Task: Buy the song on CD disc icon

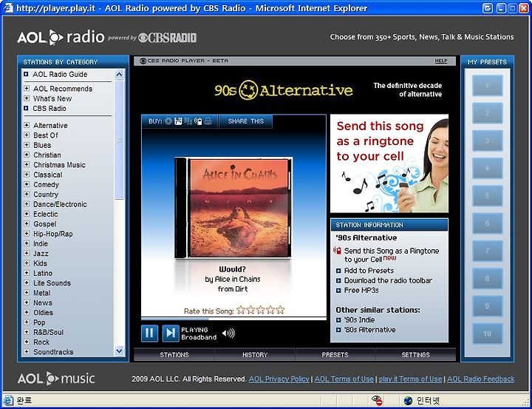Action: (x=168, y=121)
